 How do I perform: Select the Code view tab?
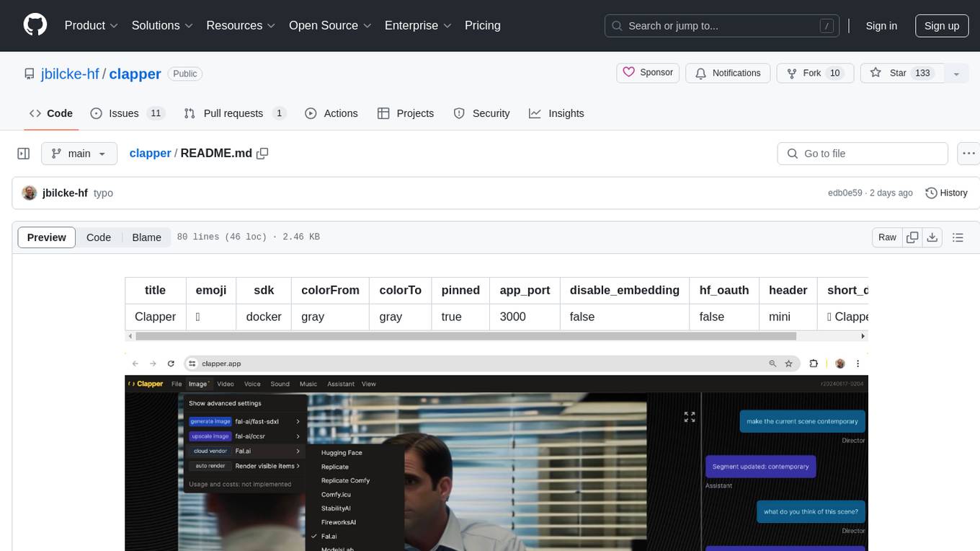coord(99,237)
